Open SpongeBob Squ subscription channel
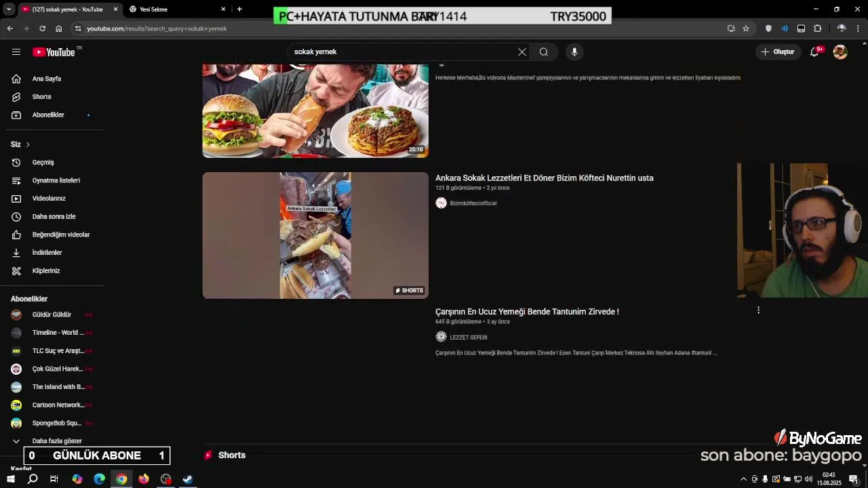 tap(52, 423)
